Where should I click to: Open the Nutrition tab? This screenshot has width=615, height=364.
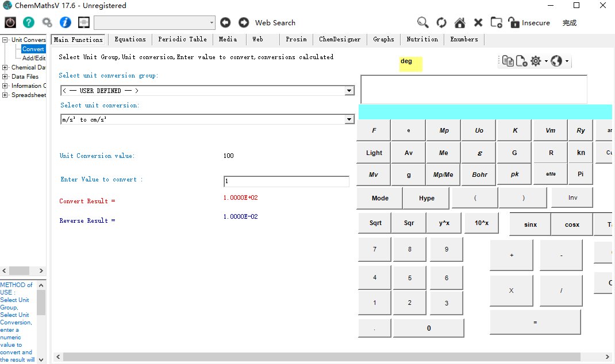pyautogui.click(x=422, y=39)
